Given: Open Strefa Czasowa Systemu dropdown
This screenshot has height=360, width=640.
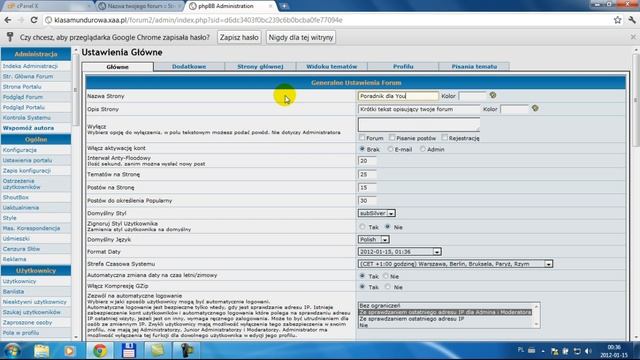Looking at the screenshot, I should pyautogui.click(x=456, y=264).
